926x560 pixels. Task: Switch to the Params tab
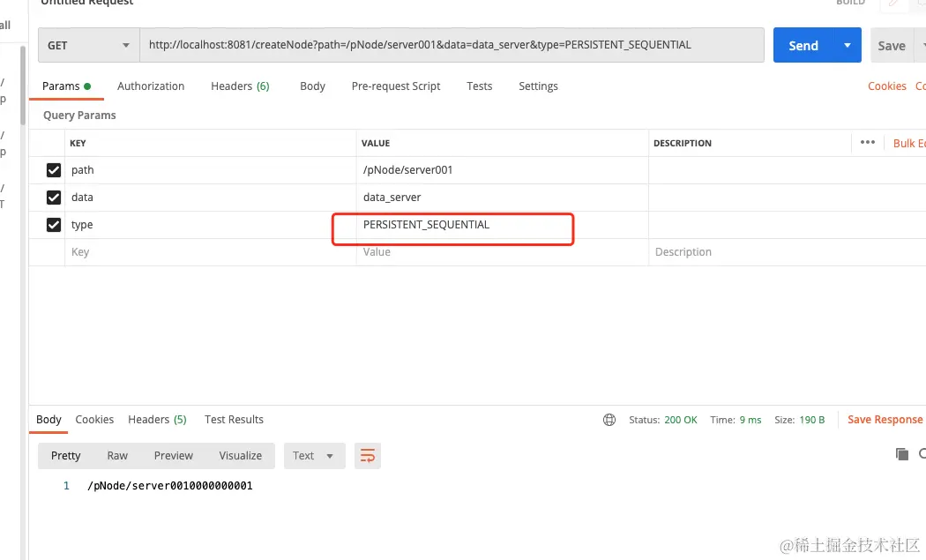point(66,86)
